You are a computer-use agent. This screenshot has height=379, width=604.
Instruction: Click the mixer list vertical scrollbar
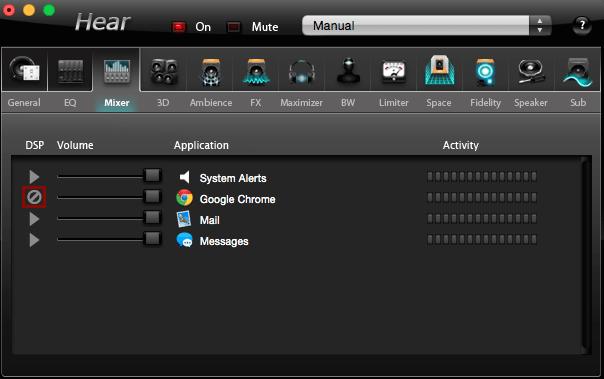(x=585, y=254)
